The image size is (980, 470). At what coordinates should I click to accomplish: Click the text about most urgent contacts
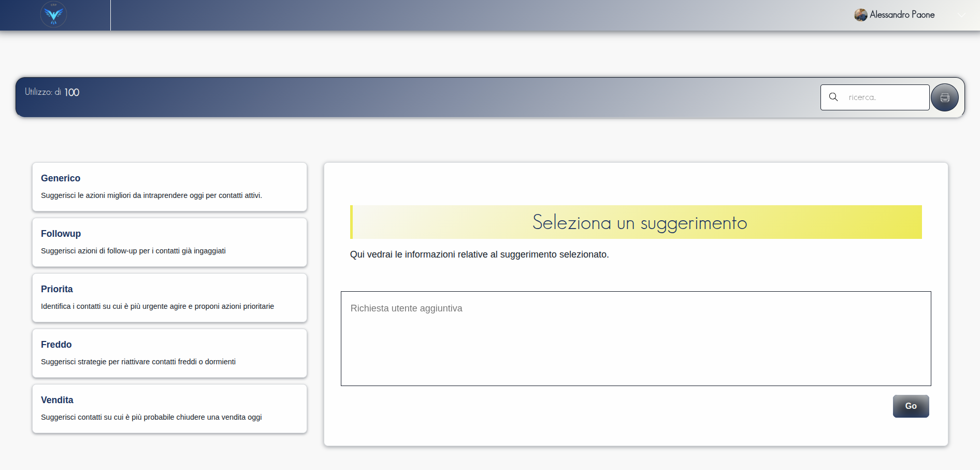point(157,306)
